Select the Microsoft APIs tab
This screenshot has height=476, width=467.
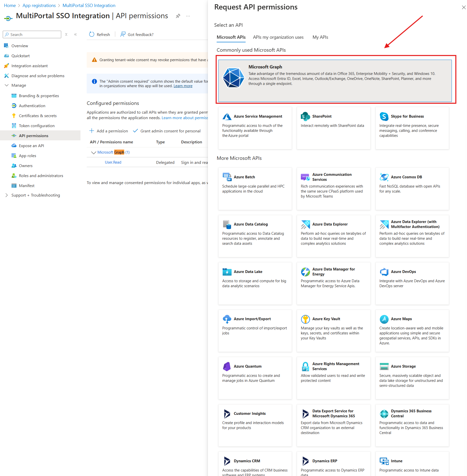tap(231, 37)
